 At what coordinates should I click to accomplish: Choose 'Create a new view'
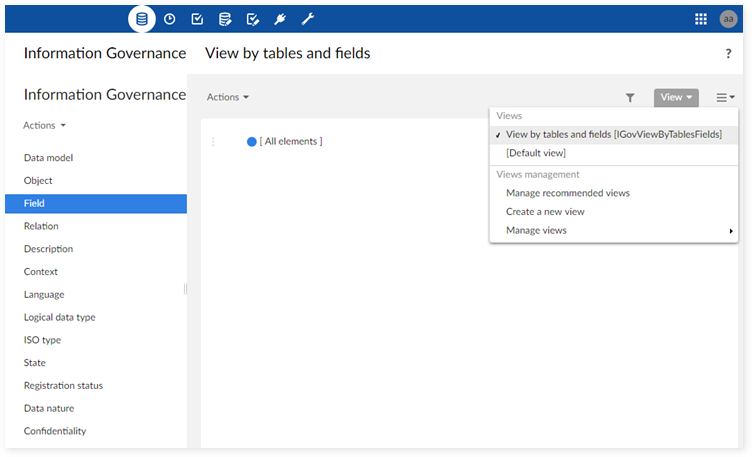pyautogui.click(x=545, y=212)
